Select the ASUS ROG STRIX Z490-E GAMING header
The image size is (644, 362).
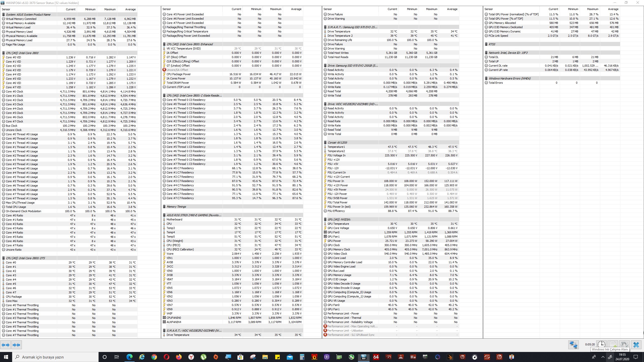point(233,215)
